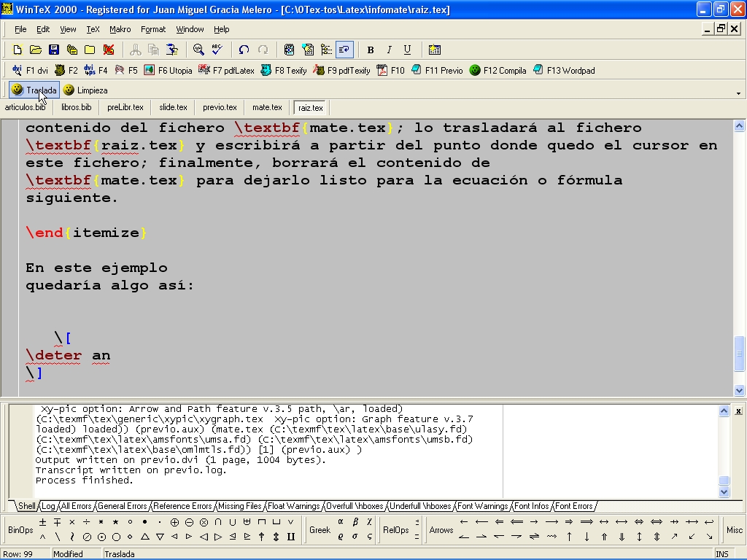This screenshot has width=747, height=560.
Task: Run F4 dvips conversion
Action: tap(96, 71)
